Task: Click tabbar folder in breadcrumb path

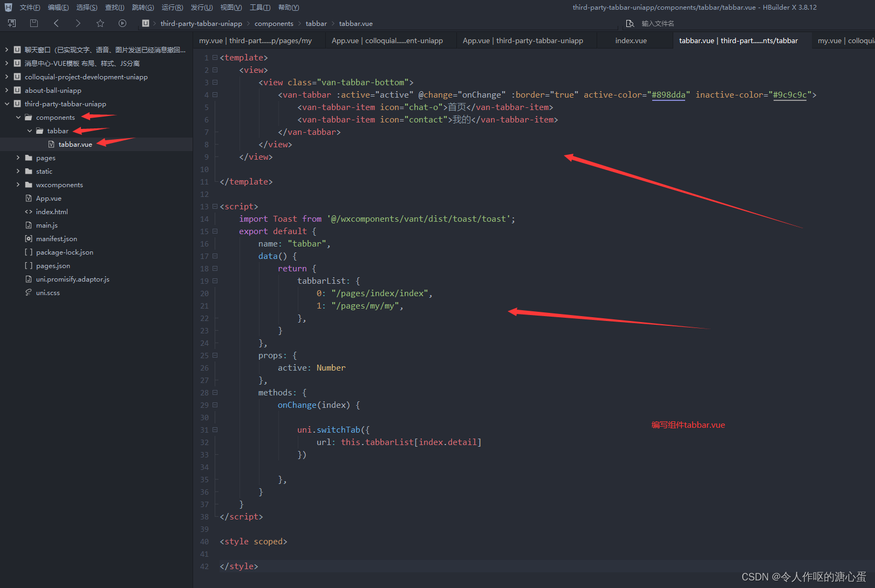Action: (316, 23)
